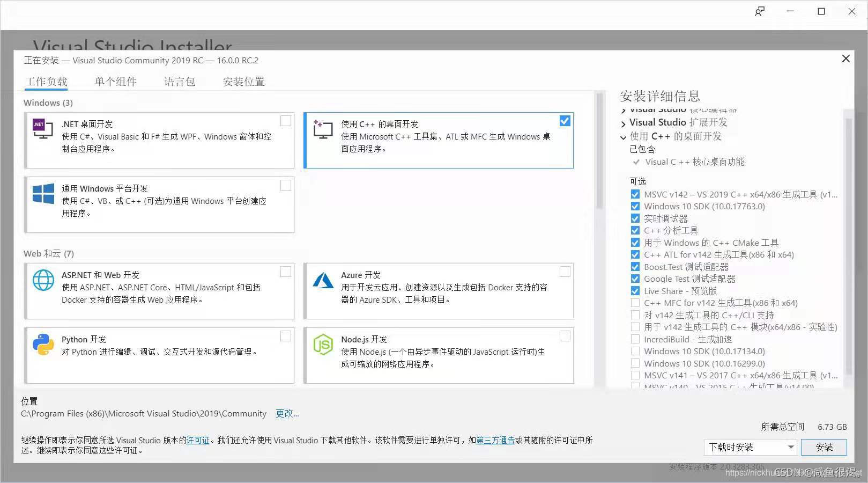
Task: Uncheck MSVC v142 VS 2019 build tools
Action: point(635,194)
